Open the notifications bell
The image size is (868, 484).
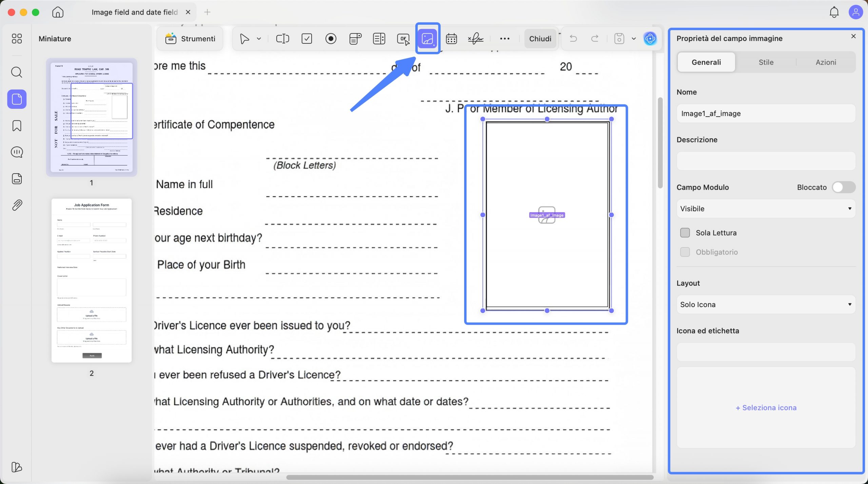[x=834, y=12]
